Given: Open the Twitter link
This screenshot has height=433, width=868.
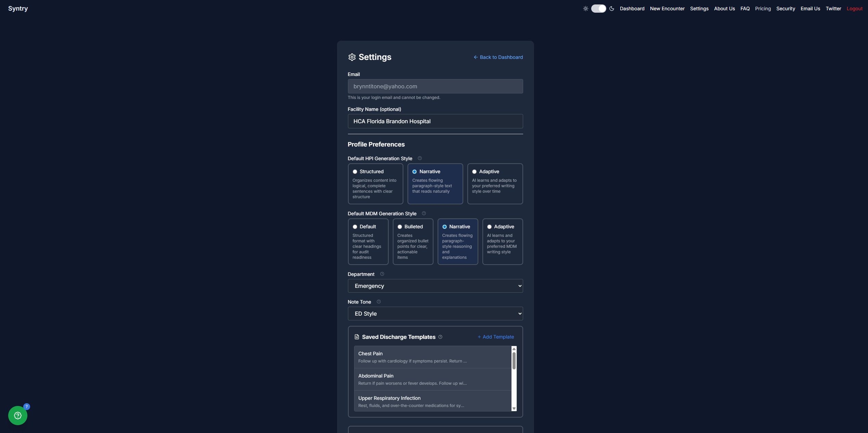Looking at the screenshot, I should pyautogui.click(x=833, y=9).
